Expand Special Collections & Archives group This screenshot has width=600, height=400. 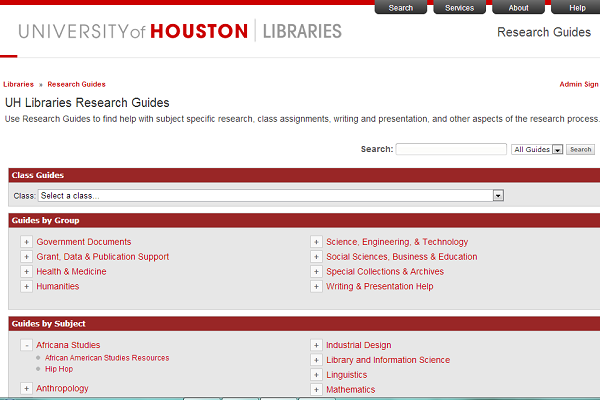(316, 272)
